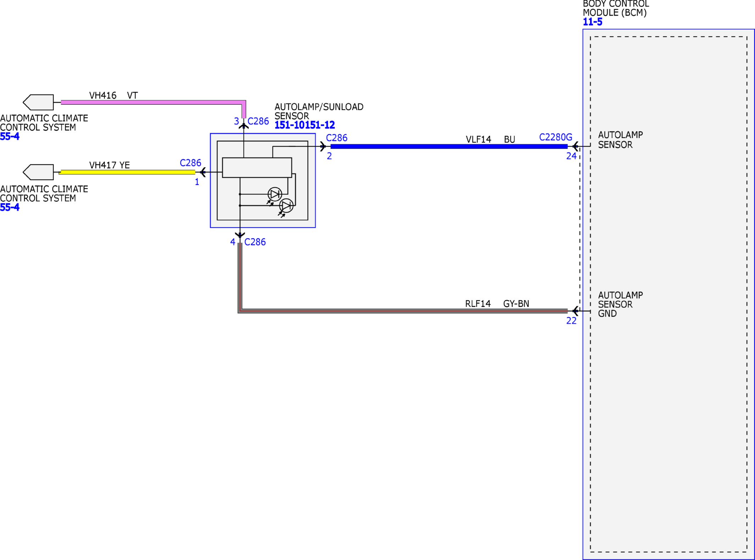Click the pin 3 connector terminal at C286
This screenshot has height=560, width=755.
[244, 125]
